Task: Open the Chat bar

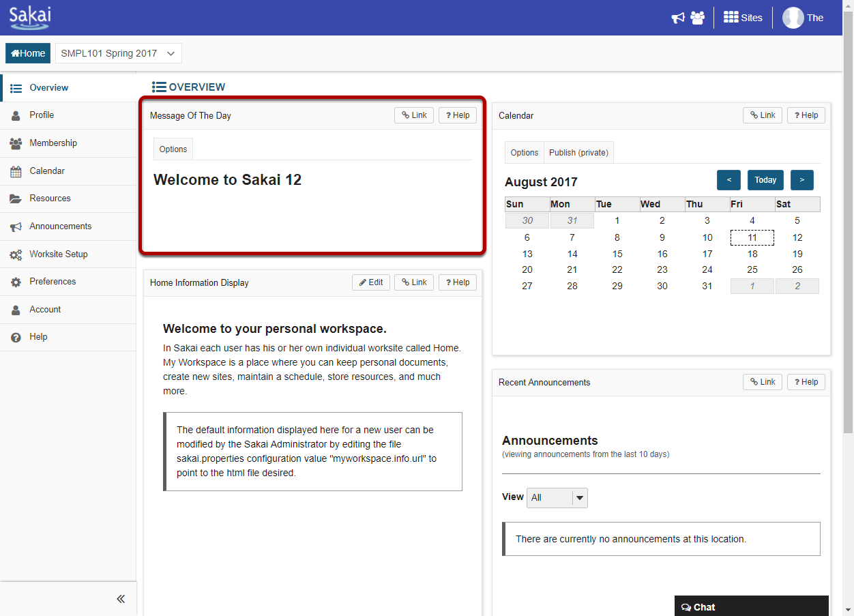Action: [x=752, y=606]
